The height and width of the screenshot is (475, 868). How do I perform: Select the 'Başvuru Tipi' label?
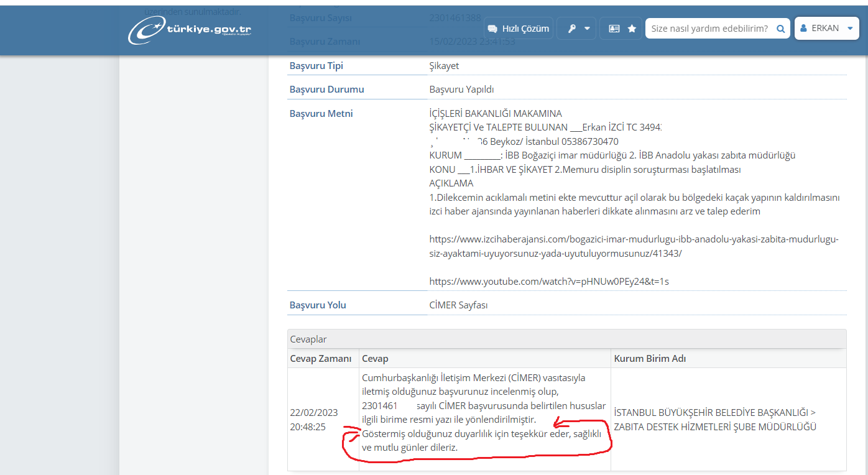coord(316,66)
